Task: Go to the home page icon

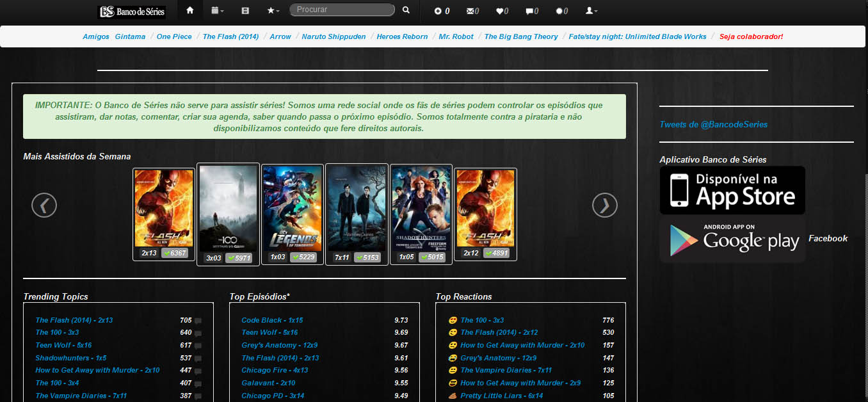Action: tap(189, 10)
